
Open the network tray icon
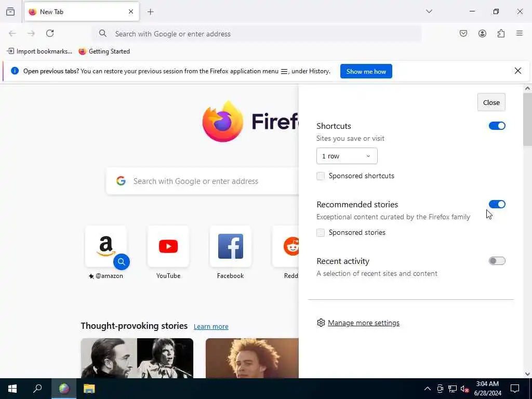453,389
